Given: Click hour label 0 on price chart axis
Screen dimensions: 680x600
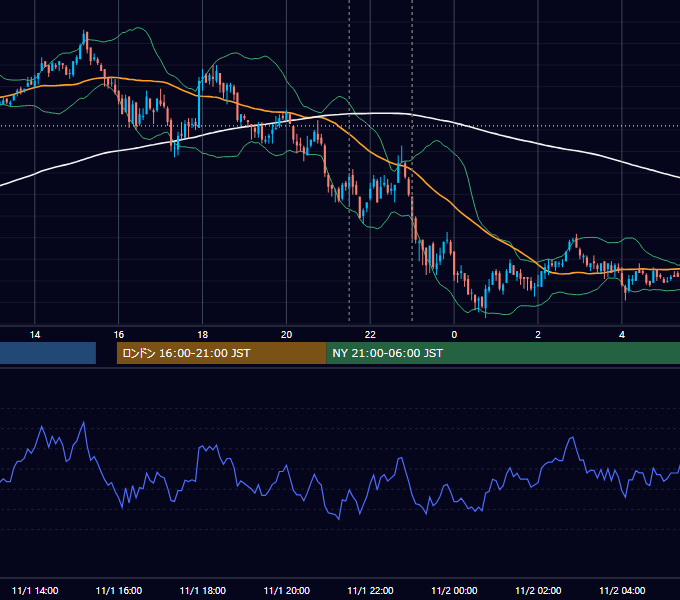Looking at the screenshot, I should [x=454, y=335].
